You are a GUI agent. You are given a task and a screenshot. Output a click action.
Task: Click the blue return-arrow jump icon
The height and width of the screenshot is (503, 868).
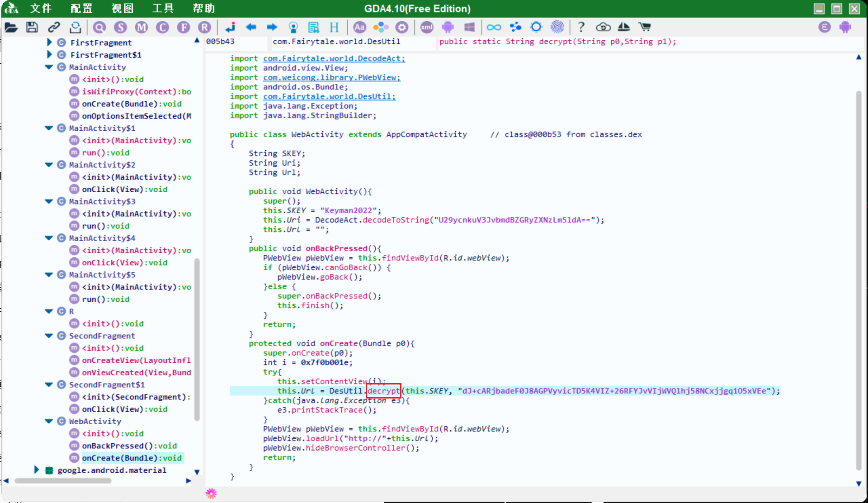pyautogui.click(x=230, y=28)
